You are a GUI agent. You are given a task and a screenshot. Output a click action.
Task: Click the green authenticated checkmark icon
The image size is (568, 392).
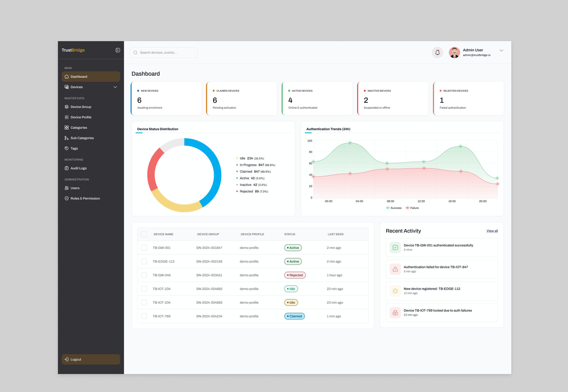pyautogui.click(x=395, y=248)
